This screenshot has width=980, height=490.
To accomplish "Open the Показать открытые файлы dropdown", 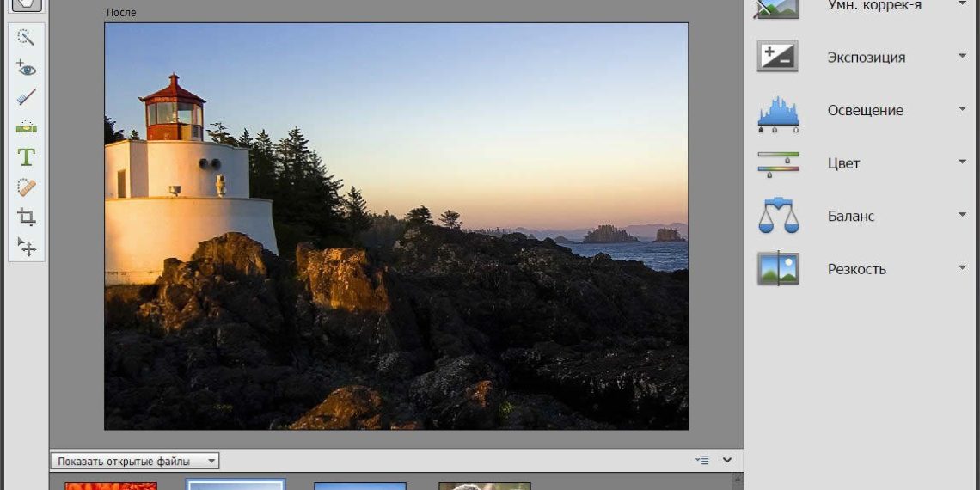I will point(134,462).
